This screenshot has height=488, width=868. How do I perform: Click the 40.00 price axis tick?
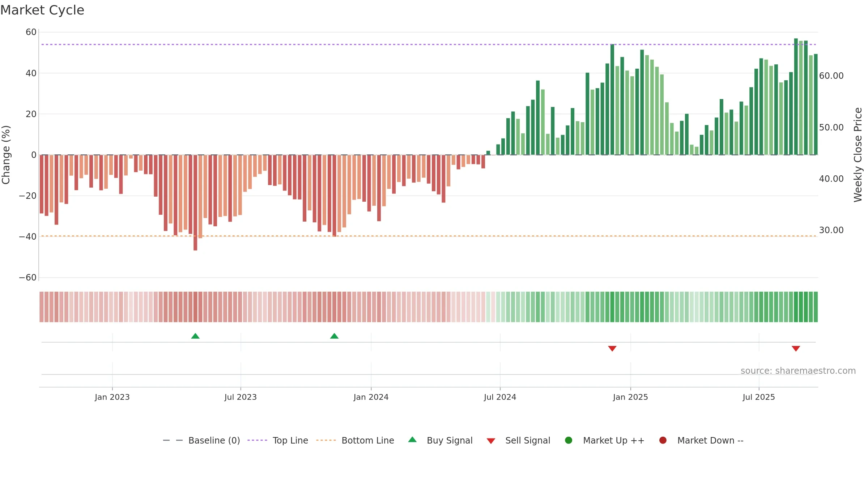click(x=831, y=179)
